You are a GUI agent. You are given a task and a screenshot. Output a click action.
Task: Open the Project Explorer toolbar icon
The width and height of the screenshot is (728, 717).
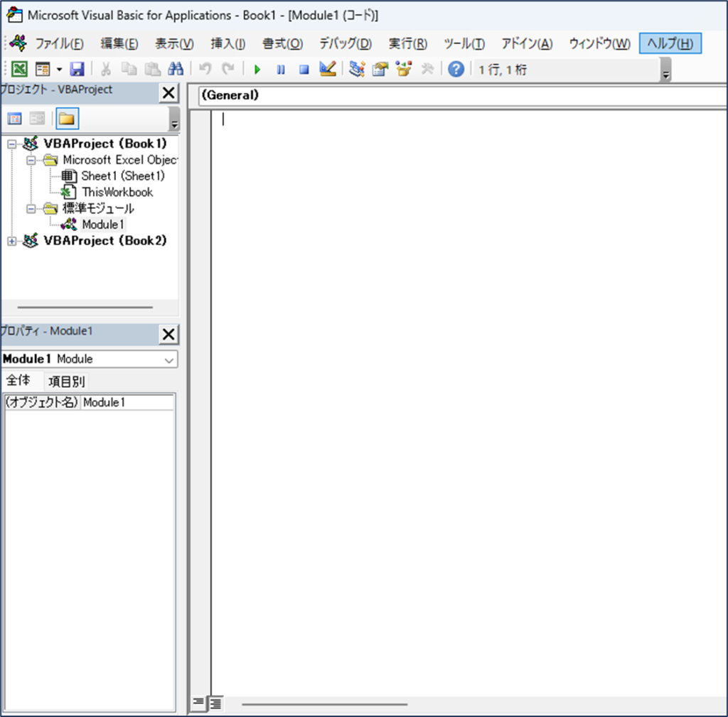point(357,69)
